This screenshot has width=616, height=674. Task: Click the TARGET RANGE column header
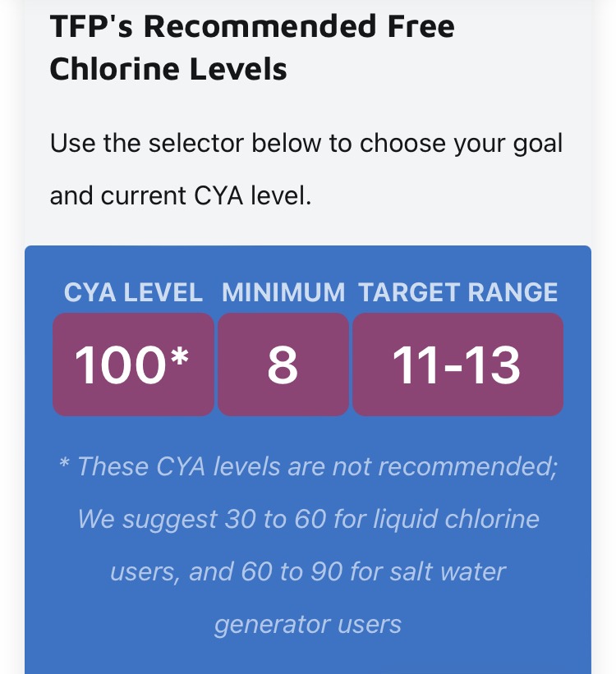pyautogui.click(x=458, y=292)
